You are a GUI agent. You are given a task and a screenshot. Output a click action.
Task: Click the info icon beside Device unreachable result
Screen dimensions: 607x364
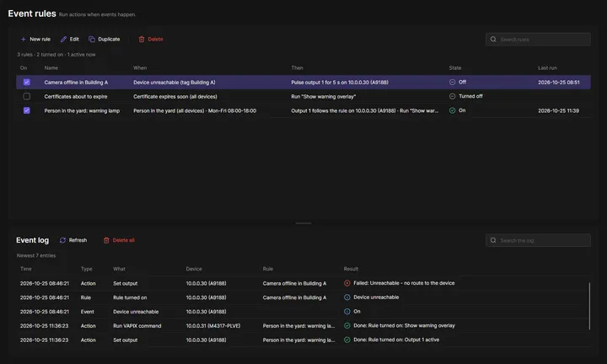tap(347, 297)
